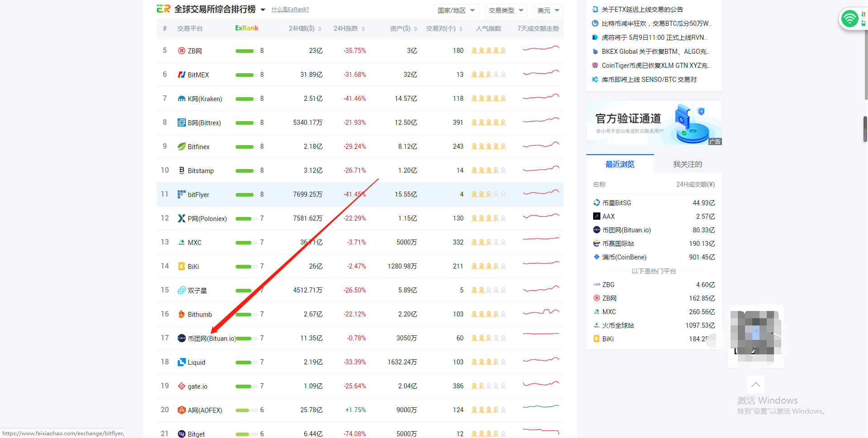The width and height of the screenshot is (868, 438).
Task: Open the 美元 currency dropdown
Action: (x=548, y=10)
